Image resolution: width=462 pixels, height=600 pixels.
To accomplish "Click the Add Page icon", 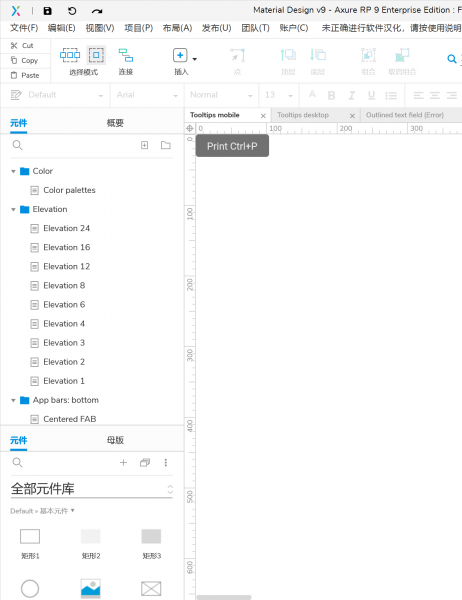I will tap(144, 145).
